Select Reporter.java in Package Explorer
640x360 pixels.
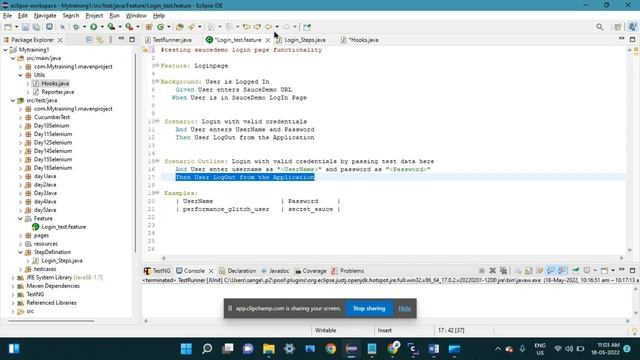point(53,92)
